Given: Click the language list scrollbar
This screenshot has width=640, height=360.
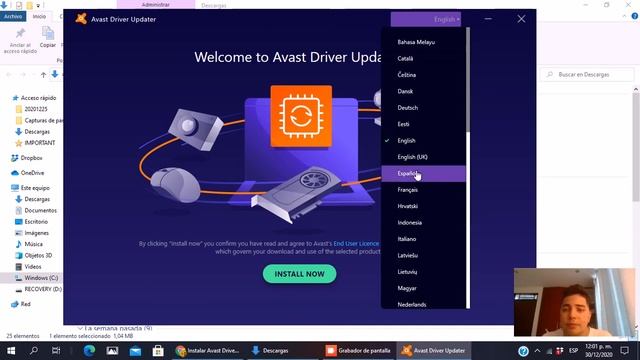Looking at the screenshot, I should pos(468,80).
